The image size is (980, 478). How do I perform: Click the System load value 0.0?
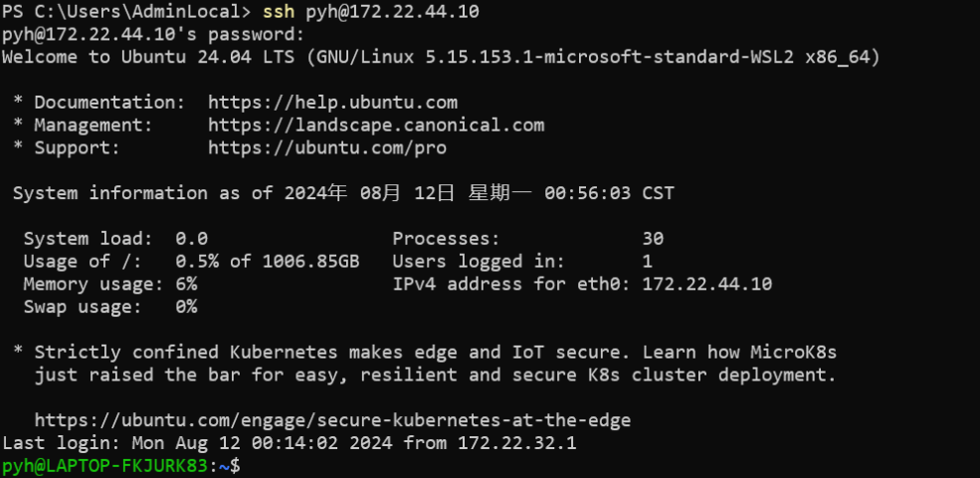point(191,239)
